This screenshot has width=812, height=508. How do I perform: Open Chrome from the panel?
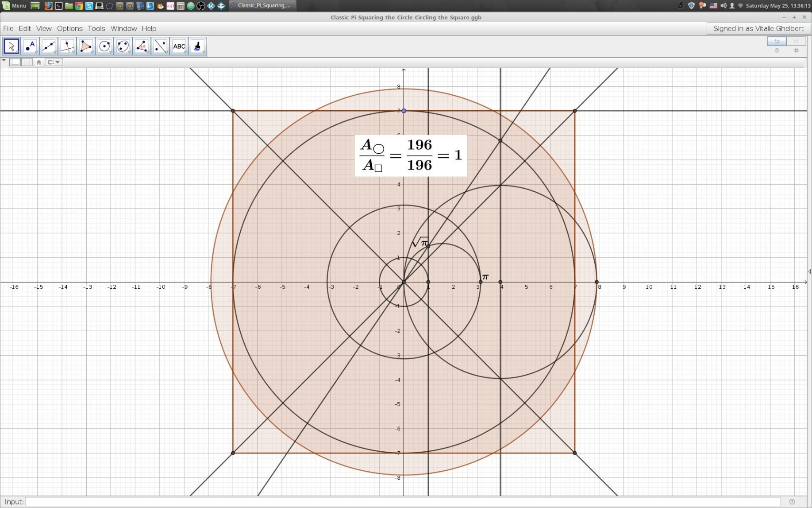79,6
